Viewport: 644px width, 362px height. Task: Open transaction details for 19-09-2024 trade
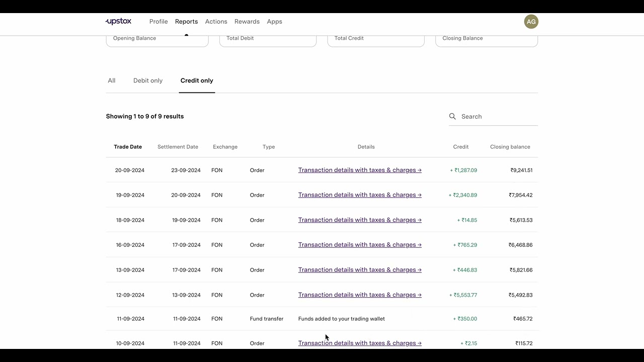click(360, 195)
